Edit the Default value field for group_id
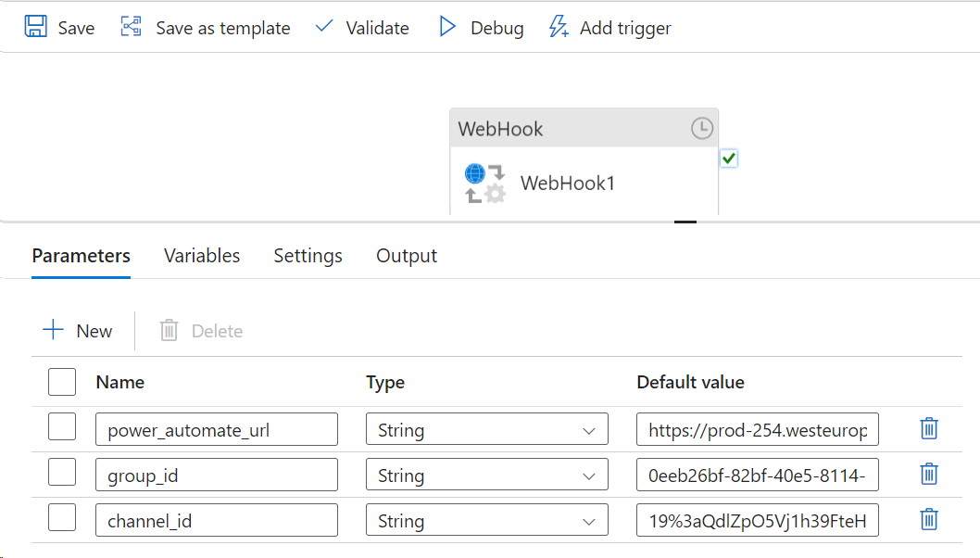Screen dimensions: 980x558 [x=757, y=474]
